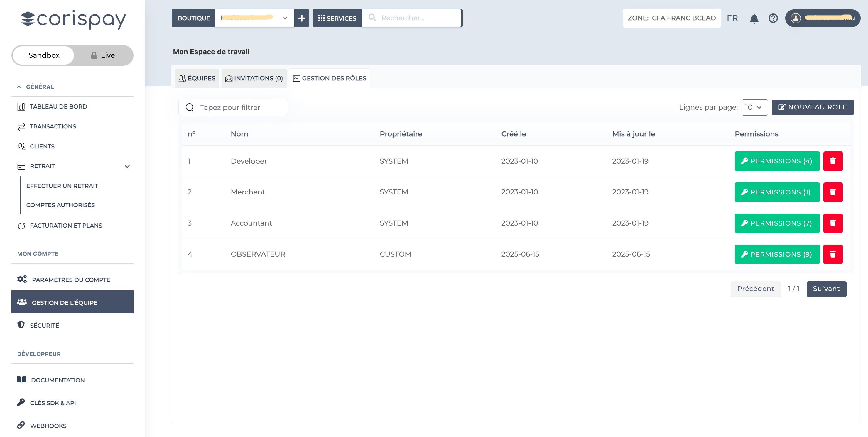Delete the Developer role with trash icon

point(832,161)
